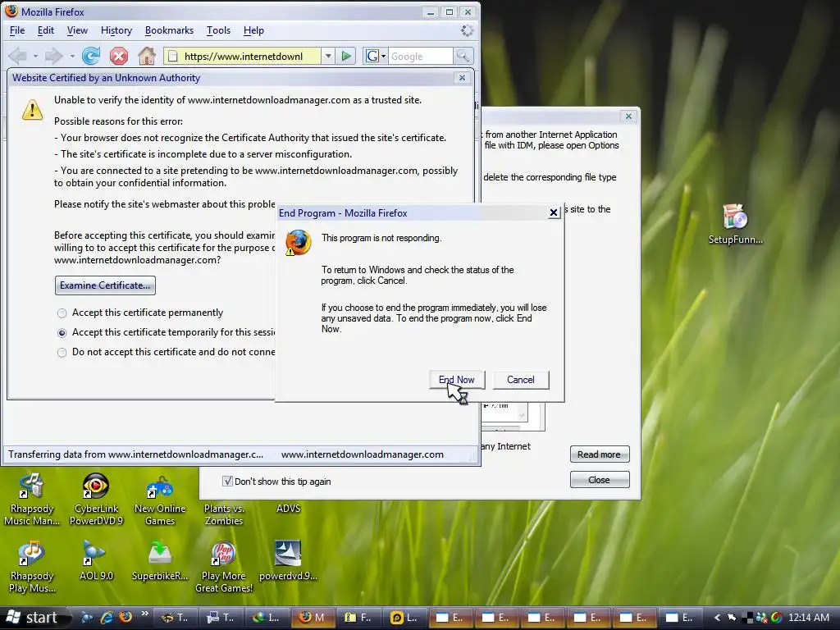
Task: Reload the page with the blue Refresh icon
Action: tap(91, 56)
